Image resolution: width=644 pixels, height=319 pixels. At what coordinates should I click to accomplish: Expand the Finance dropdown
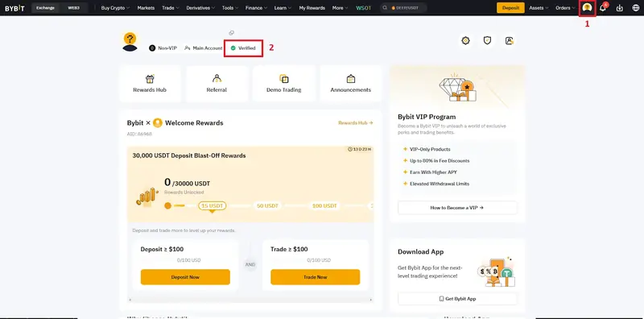point(257,8)
